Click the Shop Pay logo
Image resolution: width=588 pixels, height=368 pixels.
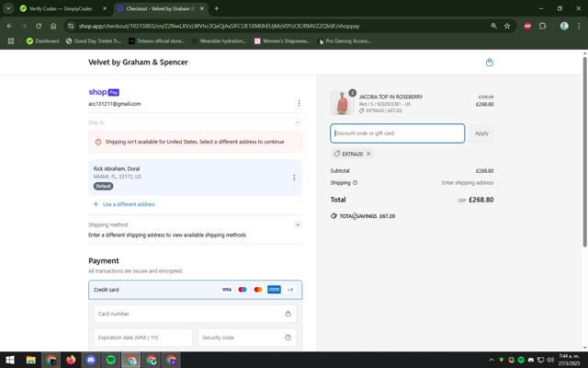(x=104, y=92)
